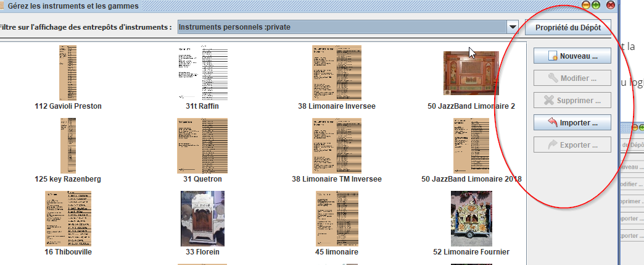Click the Importer arrow icon
The image size is (644, 265).
[x=553, y=123]
